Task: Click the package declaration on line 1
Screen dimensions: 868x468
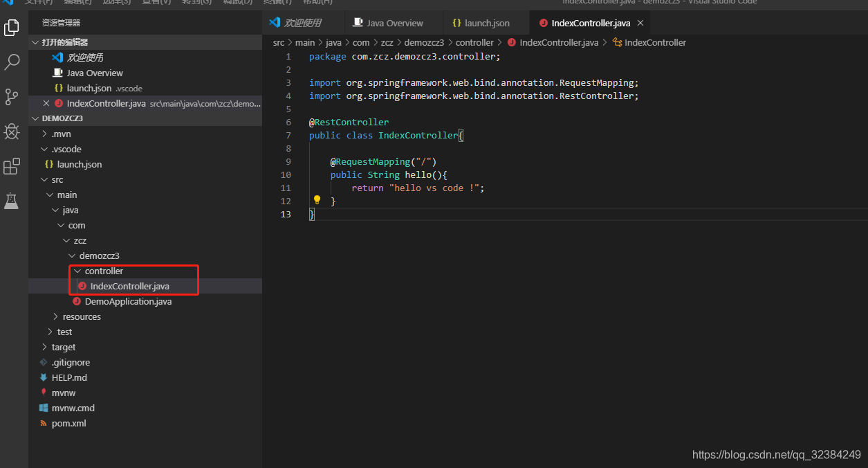Action: point(405,56)
